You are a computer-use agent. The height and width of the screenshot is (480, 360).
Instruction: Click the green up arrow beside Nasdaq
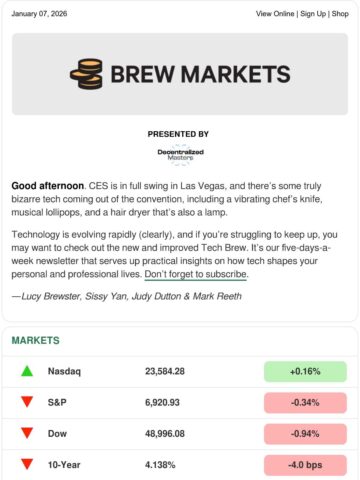(27, 371)
